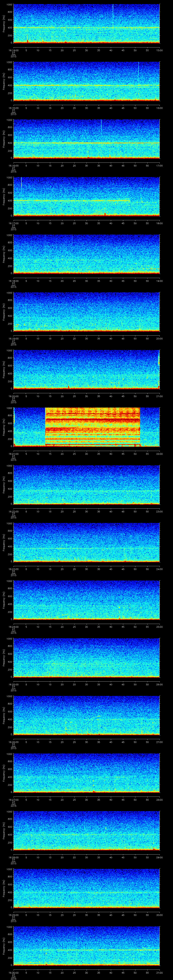
Task: Click the 18:00 end time label
Action: pyautogui.click(x=159, y=223)
